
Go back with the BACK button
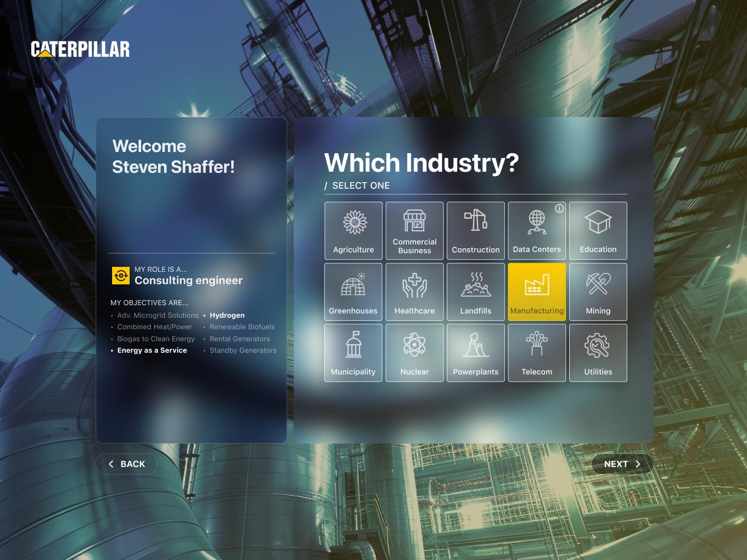(127, 464)
